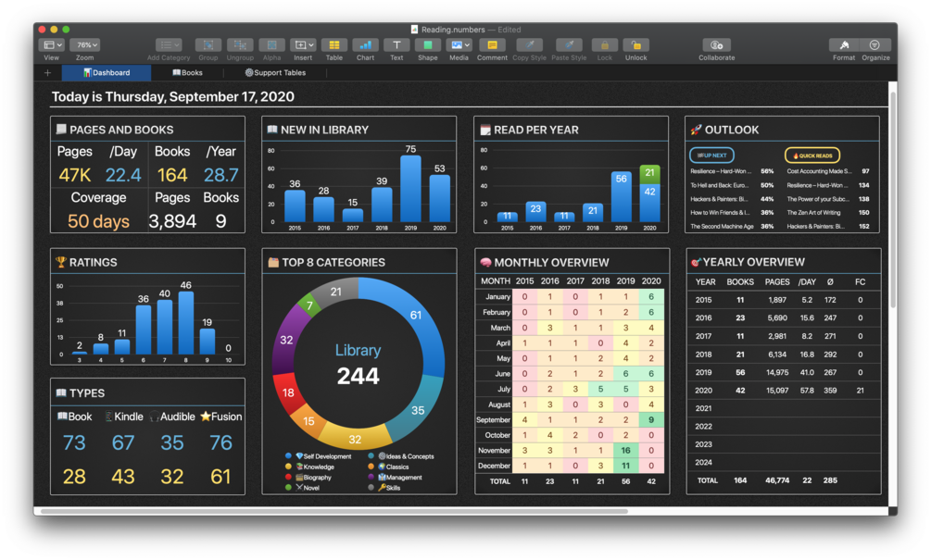The image size is (931, 560).
Task: Click the Paste Style icon
Action: 569,45
